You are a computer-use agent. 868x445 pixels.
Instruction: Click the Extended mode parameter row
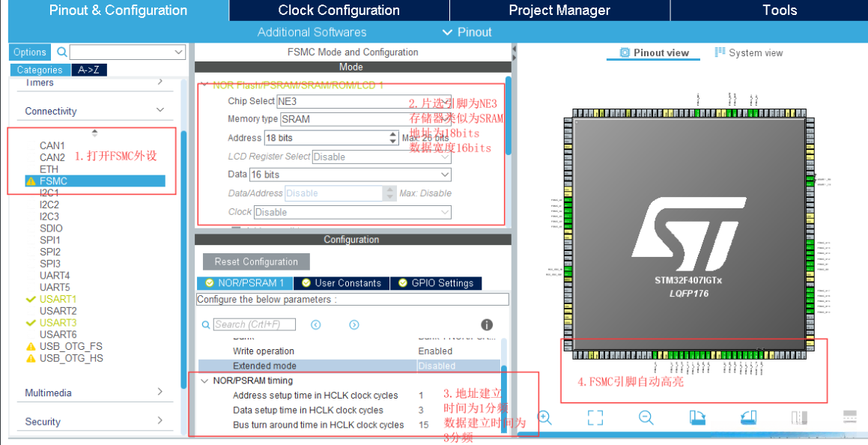349,366
